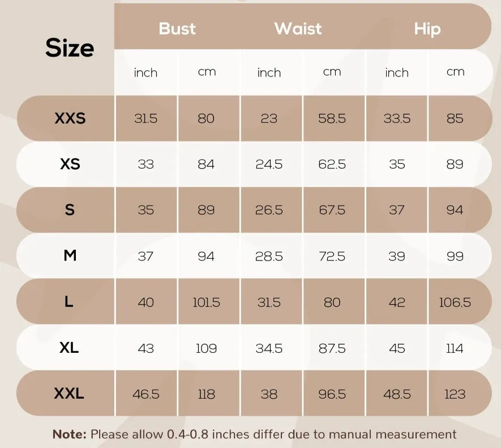The image size is (501, 448).
Task: Select the waist cm value 58.5
Action: click(x=332, y=118)
